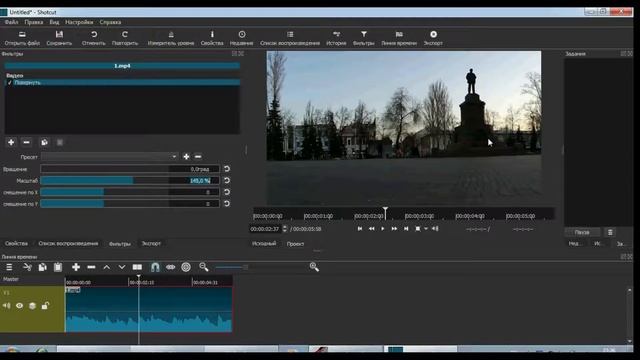Image resolution: width=640 pixels, height=360 pixels.
Task: Toggle compositing on the V1 track
Action: tap(32, 305)
